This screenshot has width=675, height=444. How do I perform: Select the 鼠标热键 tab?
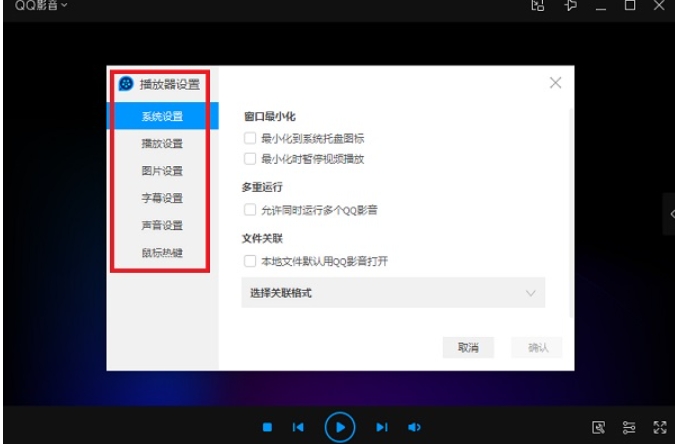pyautogui.click(x=162, y=252)
